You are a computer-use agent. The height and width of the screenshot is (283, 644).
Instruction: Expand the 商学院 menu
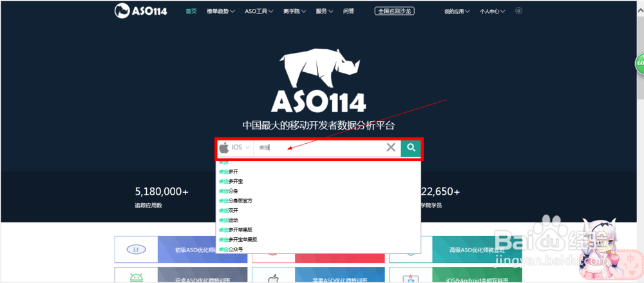click(x=294, y=12)
